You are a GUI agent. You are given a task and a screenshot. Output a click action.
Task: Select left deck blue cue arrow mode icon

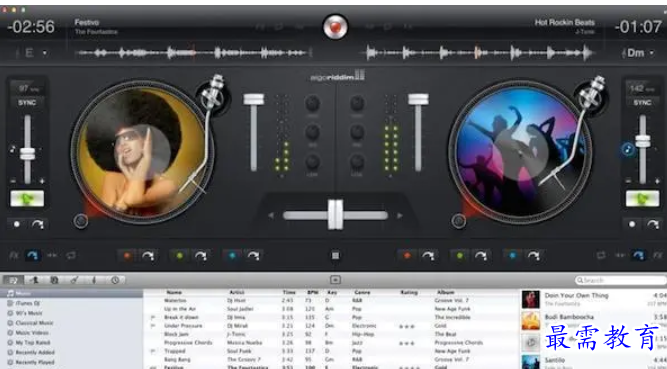[32, 255]
